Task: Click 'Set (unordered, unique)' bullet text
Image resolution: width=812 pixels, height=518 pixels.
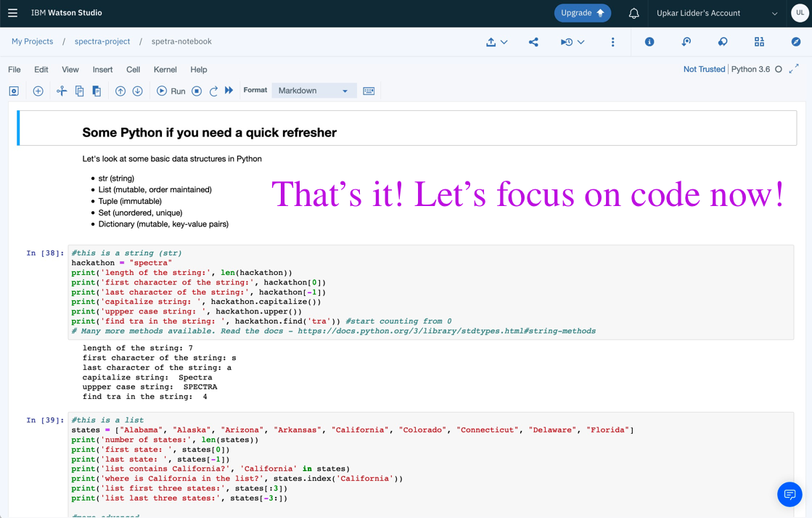Action: [140, 213]
